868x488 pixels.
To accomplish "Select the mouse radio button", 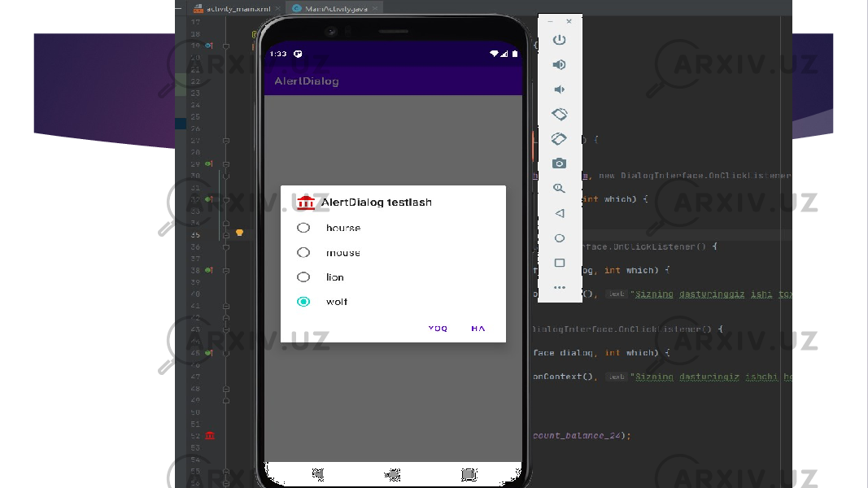I will point(303,252).
